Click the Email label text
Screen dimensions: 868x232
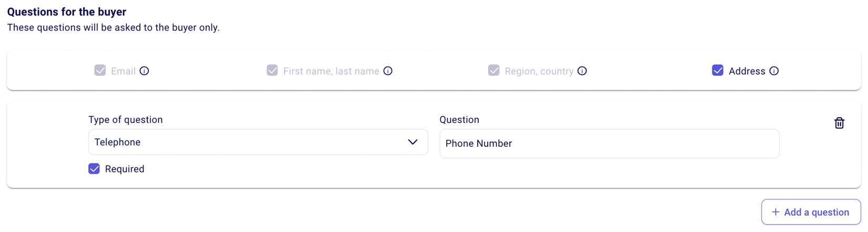click(x=123, y=71)
